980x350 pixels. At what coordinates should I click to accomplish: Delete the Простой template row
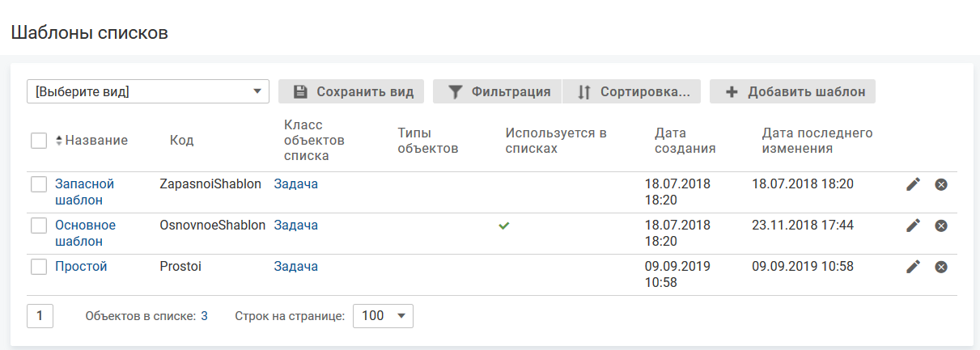click(941, 267)
